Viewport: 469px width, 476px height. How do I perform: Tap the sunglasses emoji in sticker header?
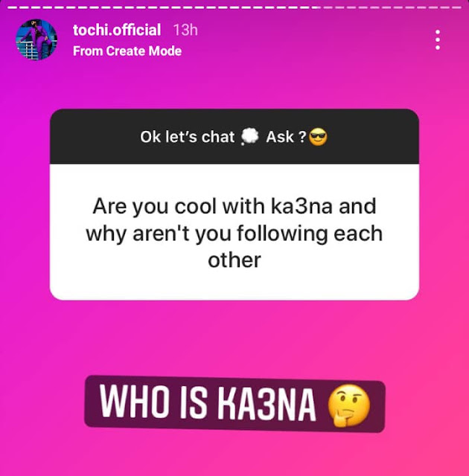pos(318,137)
